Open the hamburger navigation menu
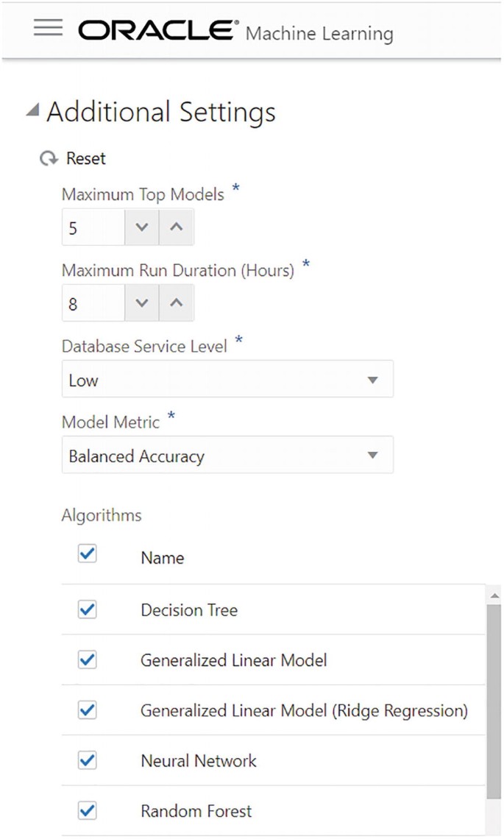 [x=48, y=27]
